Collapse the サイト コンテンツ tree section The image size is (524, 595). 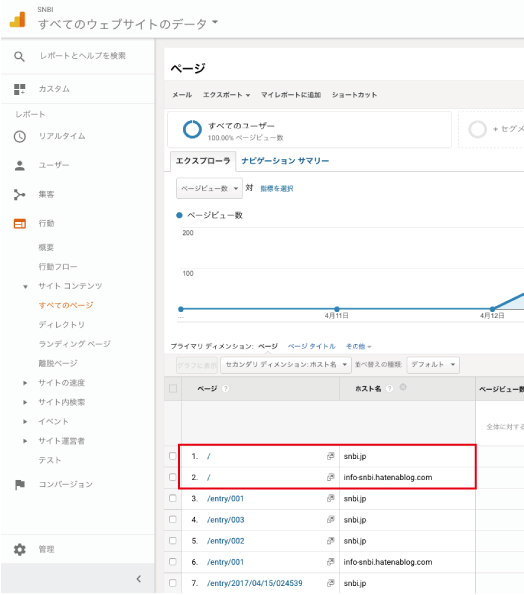(x=25, y=286)
